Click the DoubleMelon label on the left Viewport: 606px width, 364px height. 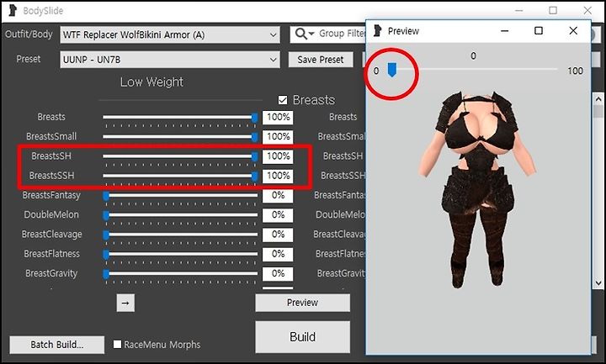click(51, 214)
